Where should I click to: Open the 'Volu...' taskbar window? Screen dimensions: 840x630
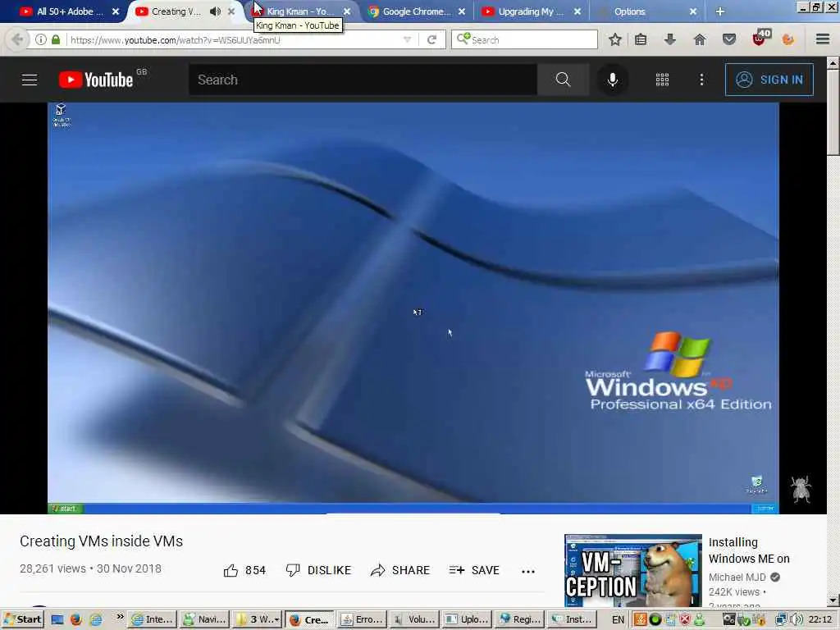point(414,620)
